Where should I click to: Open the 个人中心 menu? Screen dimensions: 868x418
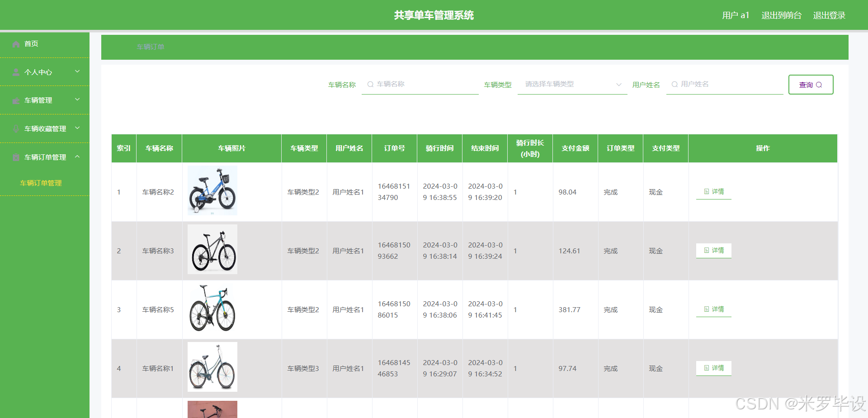(44, 72)
